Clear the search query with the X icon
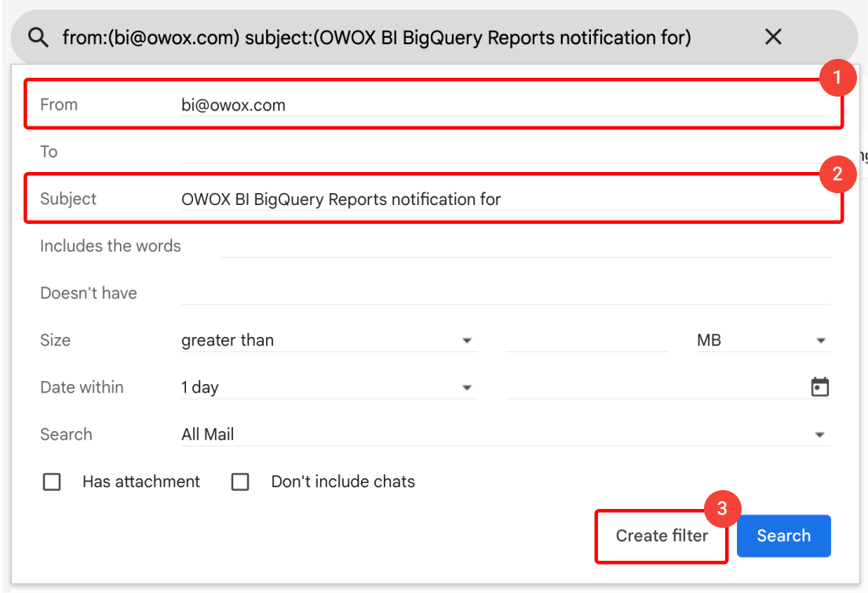The width and height of the screenshot is (868, 593). click(773, 37)
